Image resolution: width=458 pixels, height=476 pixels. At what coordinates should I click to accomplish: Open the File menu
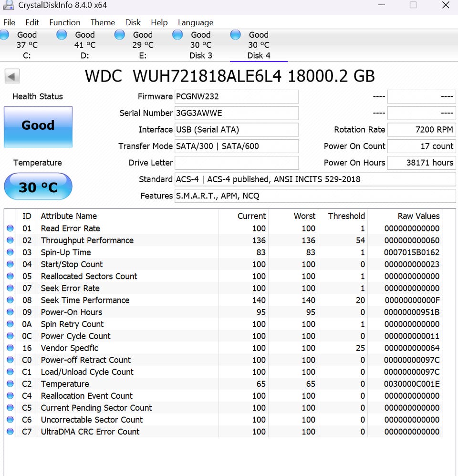[x=9, y=22]
